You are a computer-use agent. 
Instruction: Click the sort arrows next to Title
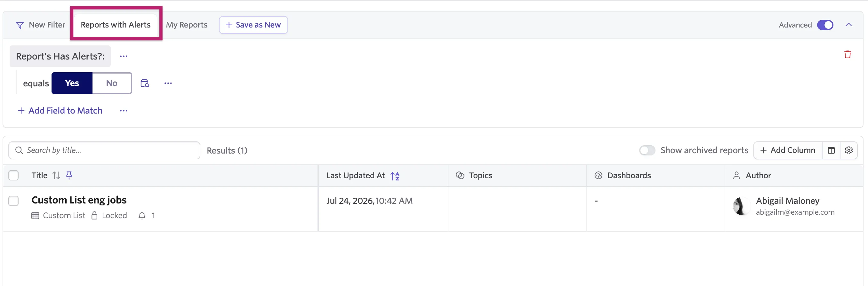(56, 176)
